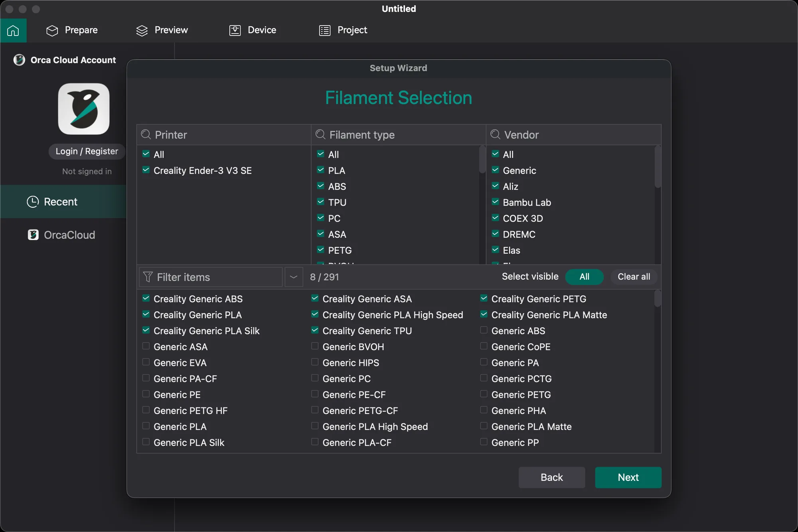Select Recent in the sidebar
Screen dimensions: 798x532
63,202
